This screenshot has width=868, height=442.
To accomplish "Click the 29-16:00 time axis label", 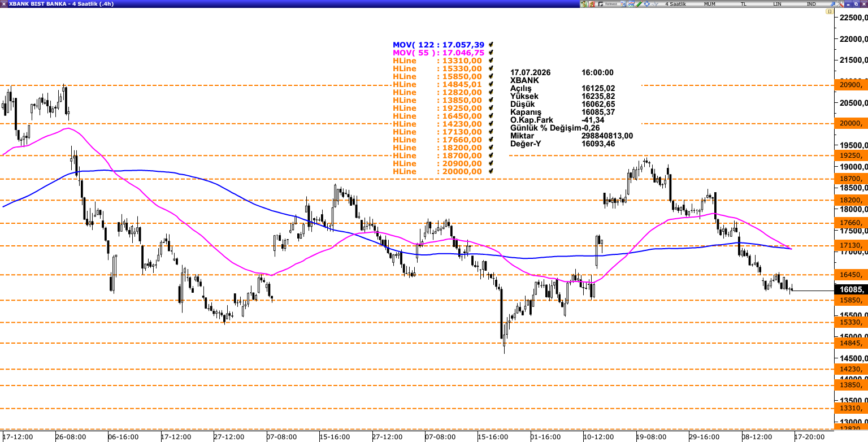I will point(704,437).
